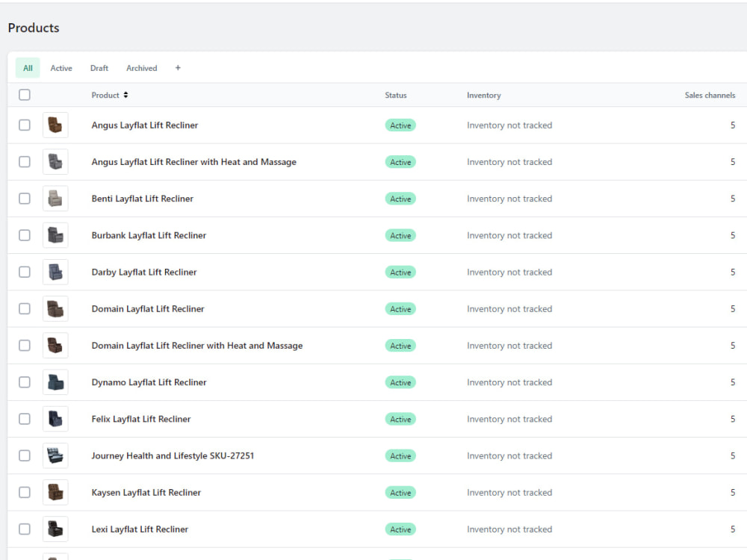Switch to the All products tab
The height and width of the screenshot is (560, 747).
click(x=28, y=68)
